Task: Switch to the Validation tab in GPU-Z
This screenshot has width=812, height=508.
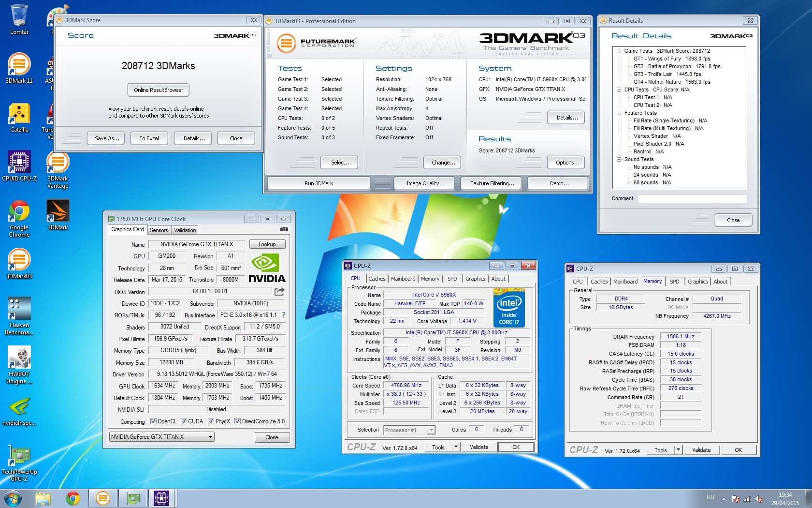Action: pyautogui.click(x=185, y=230)
